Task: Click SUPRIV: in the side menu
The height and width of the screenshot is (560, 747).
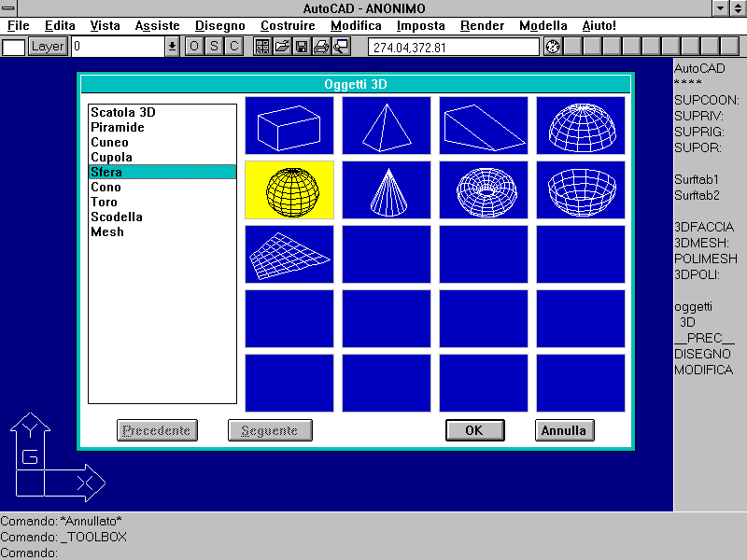Action: click(698, 116)
